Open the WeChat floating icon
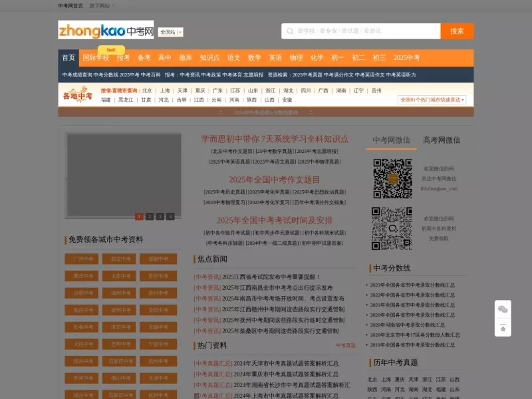532x399 pixels. coord(503,309)
